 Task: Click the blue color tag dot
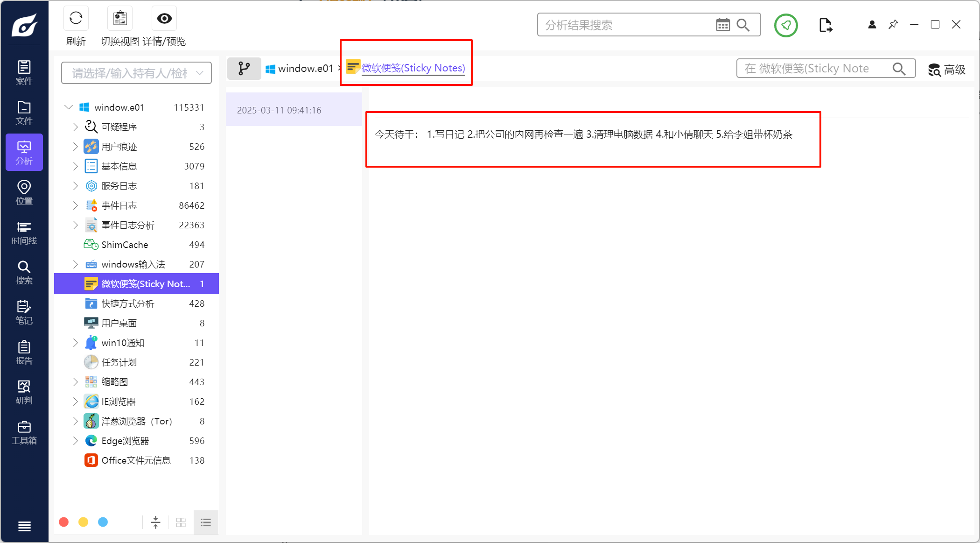(x=103, y=522)
